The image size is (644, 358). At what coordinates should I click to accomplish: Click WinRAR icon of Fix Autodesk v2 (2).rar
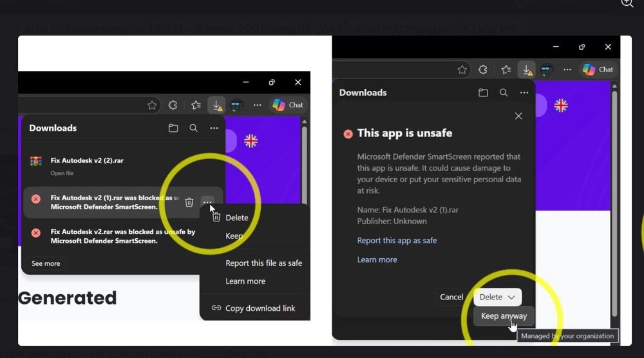pos(35,161)
